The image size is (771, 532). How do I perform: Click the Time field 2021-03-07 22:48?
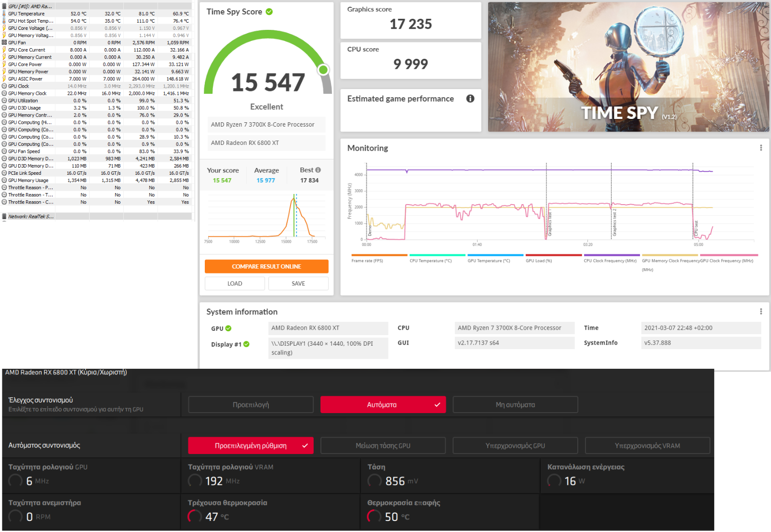tap(701, 328)
